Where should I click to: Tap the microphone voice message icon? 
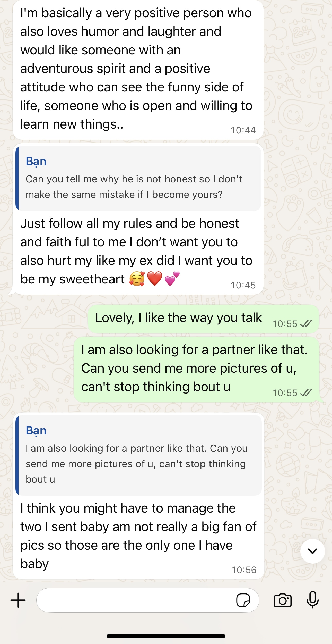point(313,600)
